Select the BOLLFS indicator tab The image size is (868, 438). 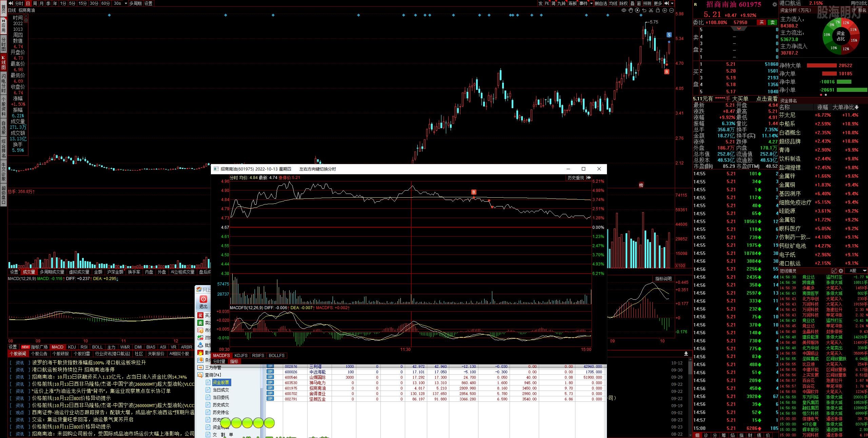pos(277,355)
